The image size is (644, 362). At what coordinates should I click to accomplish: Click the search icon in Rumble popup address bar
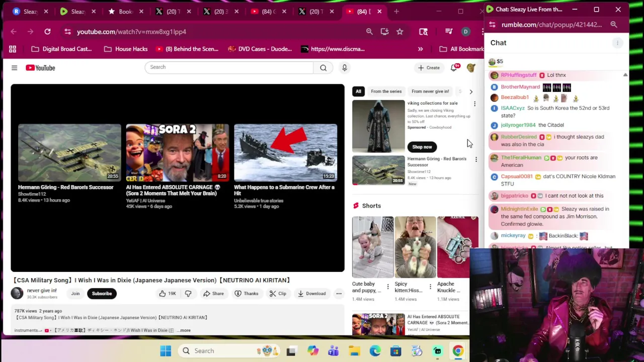[x=614, y=25]
